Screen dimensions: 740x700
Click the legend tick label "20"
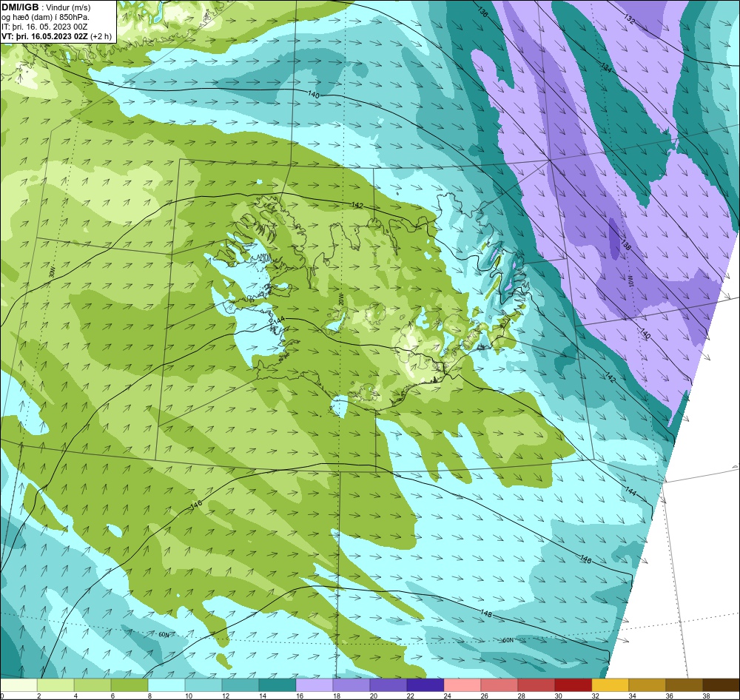tap(373, 696)
